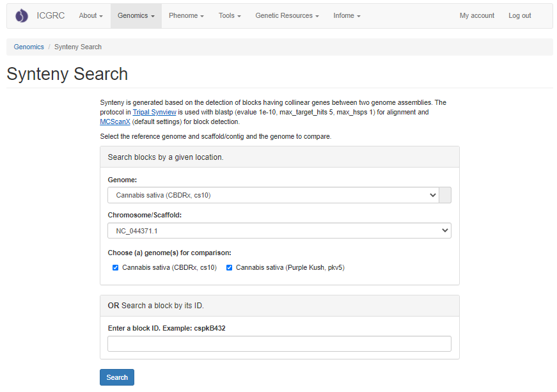The image size is (557, 392).
Task: Open the Infome dropdown
Action: click(347, 16)
